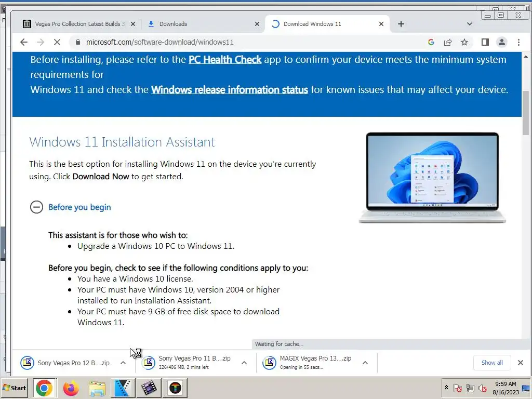Expand MAGIX Vegas Pro 13 download options
This screenshot has width=532, height=399.
tap(365, 363)
